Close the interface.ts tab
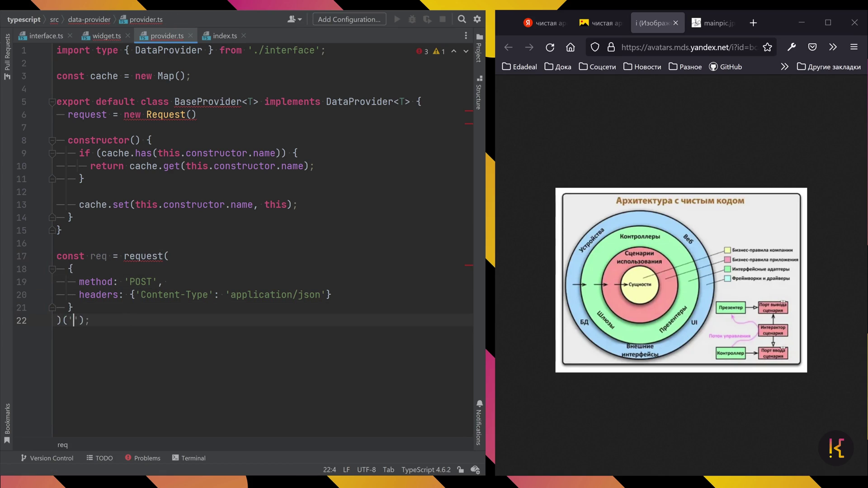 [70, 36]
